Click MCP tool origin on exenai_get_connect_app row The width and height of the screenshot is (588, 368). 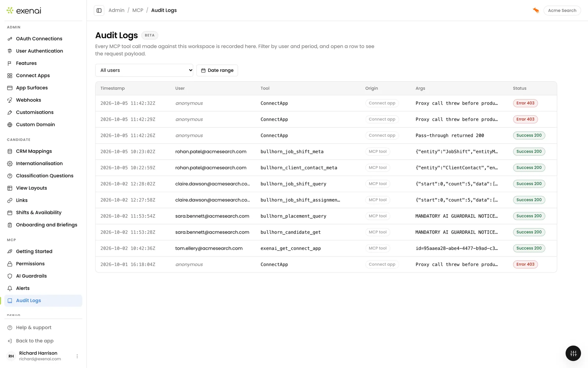pyautogui.click(x=377, y=248)
